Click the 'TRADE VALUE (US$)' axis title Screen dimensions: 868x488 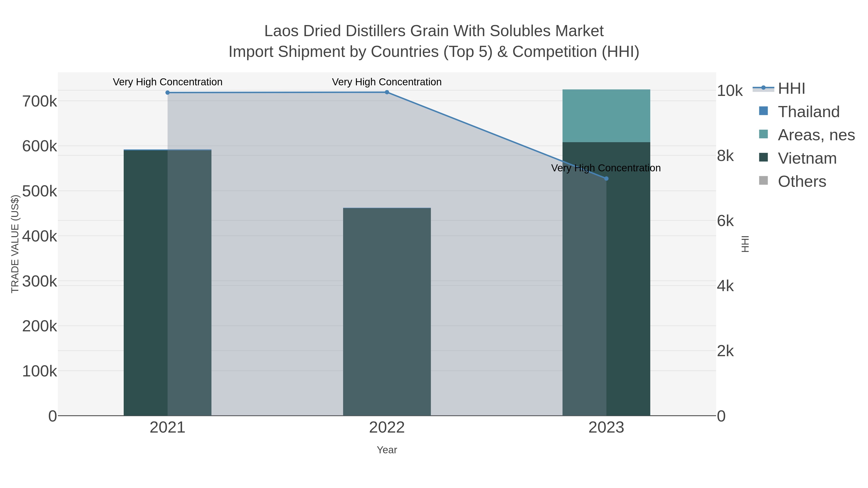(x=15, y=244)
